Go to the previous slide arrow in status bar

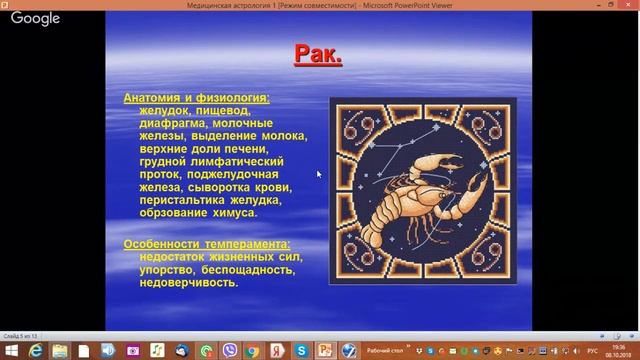[x=602, y=336]
